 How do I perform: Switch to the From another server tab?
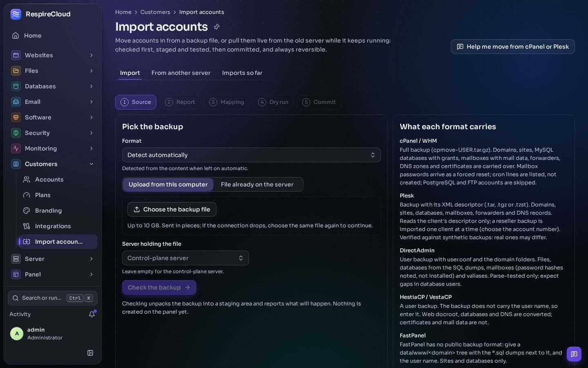click(x=181, y=73)
